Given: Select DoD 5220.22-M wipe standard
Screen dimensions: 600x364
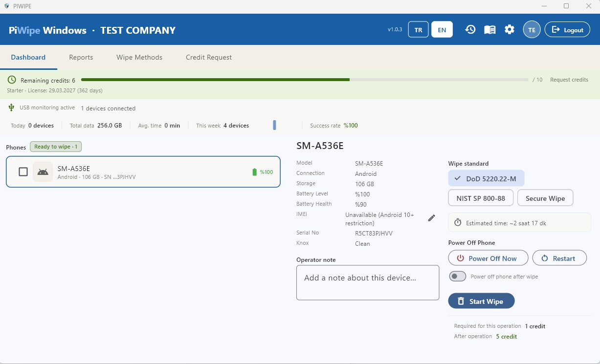Looking at the screenshot, I should click(486, 179).
